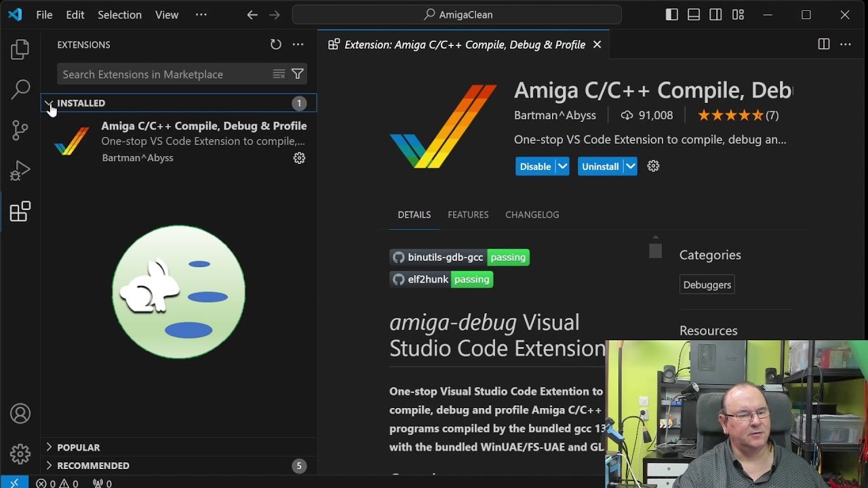The width and height of the screenshot is (868, 488).
Task: Click the AmigaClean command center search
Action: tap(457, 15)
